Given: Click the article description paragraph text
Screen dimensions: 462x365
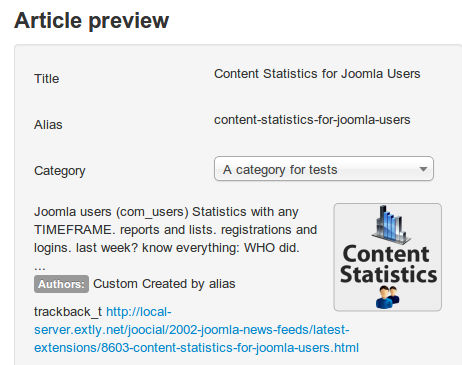Looking at the screenshot, I should (175, 230).
